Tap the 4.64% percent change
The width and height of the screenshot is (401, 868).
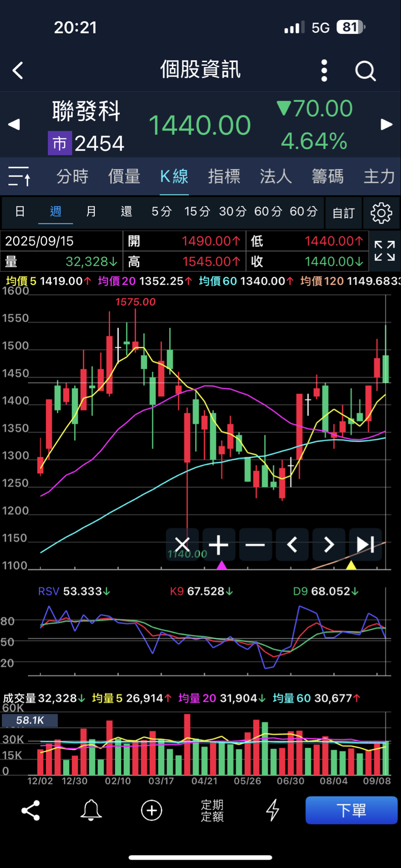[314, 141]
